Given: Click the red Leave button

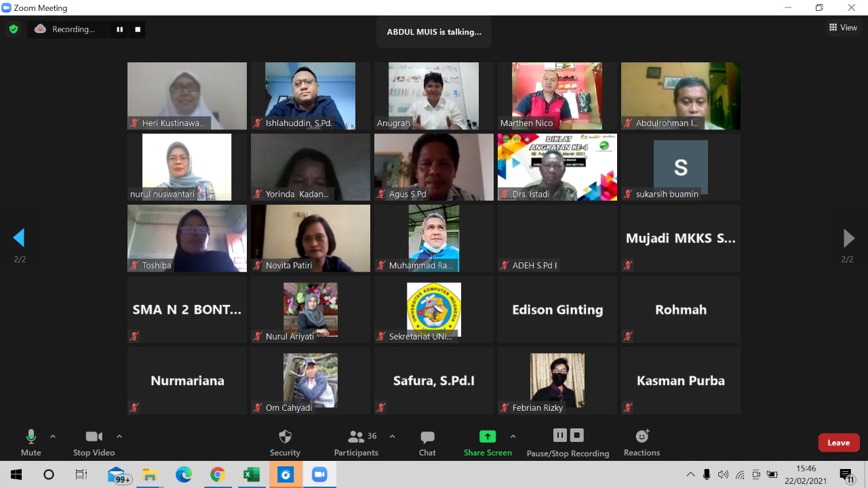Looking at the screenshot, I should click(x=838, y=443).
